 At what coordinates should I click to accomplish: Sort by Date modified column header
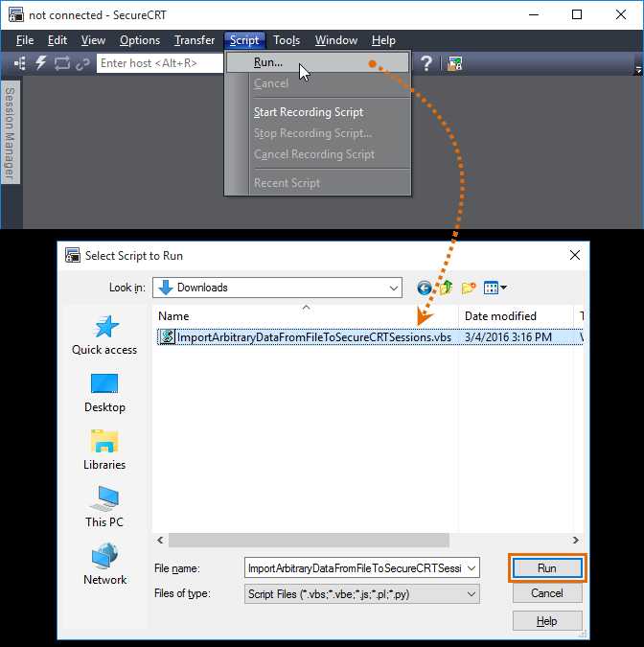516,316
